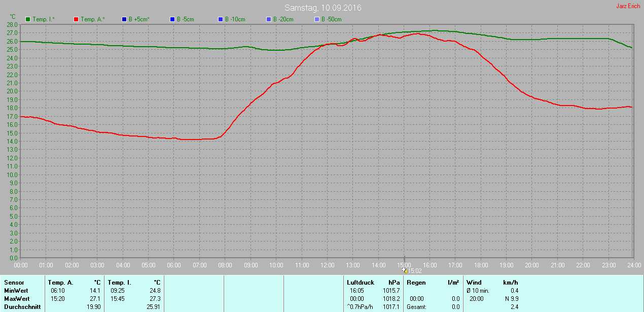Click the B -20cm legend square
This screenshot has height=312, width=644.
pos(269,19)
